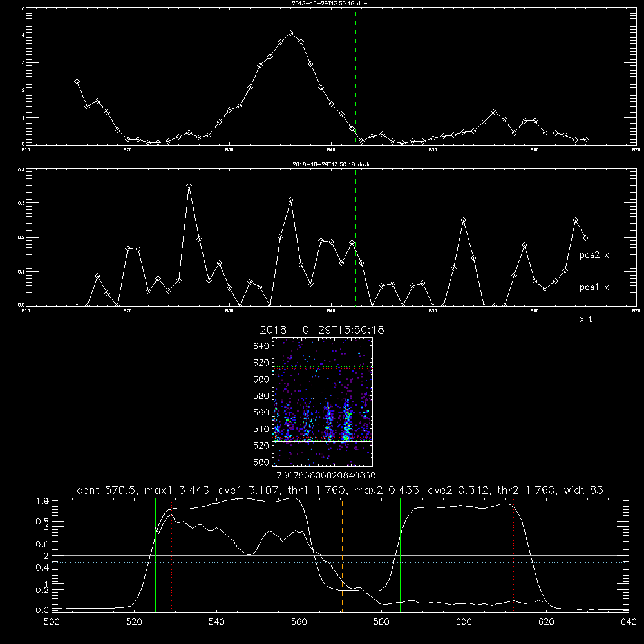644x644 pixels.
Task: Click the 'thr1 1.760' value
Action: pos(316,490)
